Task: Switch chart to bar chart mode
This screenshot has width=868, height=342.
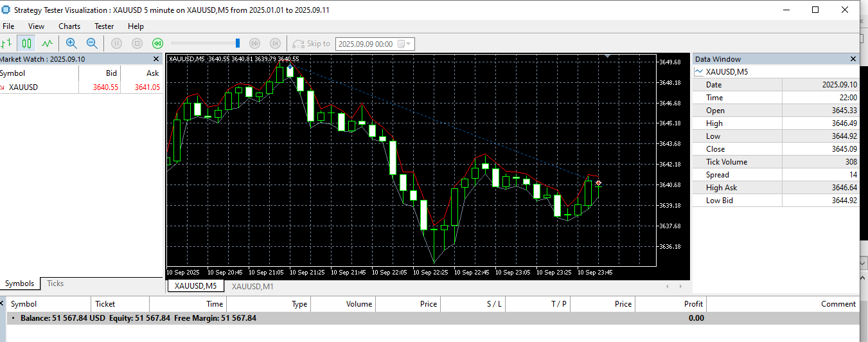Action: pos(6,44)
